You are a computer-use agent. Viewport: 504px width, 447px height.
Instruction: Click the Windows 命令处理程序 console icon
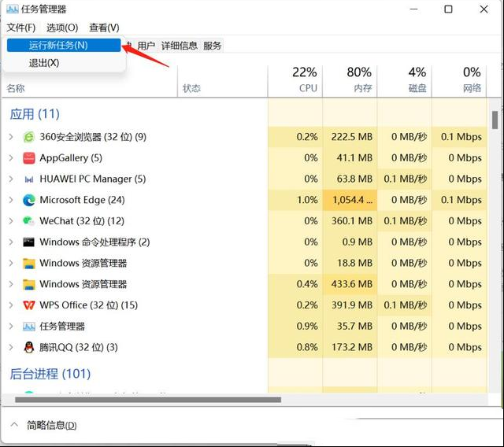28,242
